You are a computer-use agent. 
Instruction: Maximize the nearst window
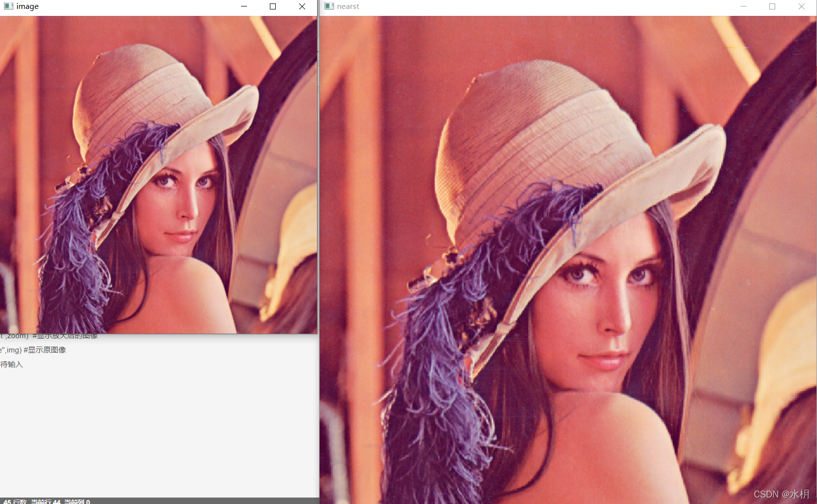point(772,6)
